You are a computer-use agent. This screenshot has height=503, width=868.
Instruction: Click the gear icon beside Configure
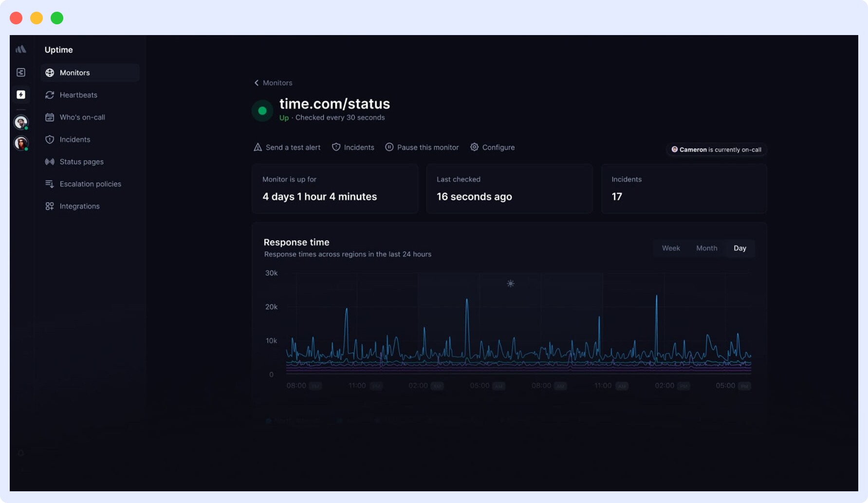(x=474, y=147)
